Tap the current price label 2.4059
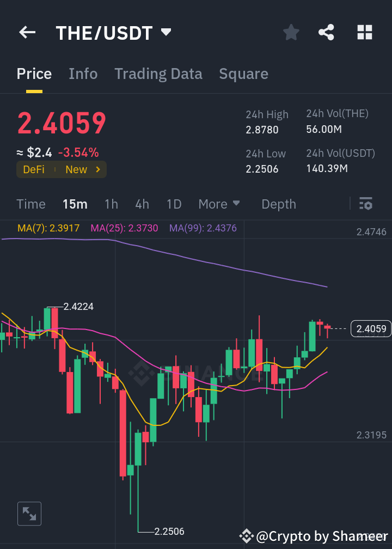Image resolution: width=392 pixels, height=549 pixels. 371,328
